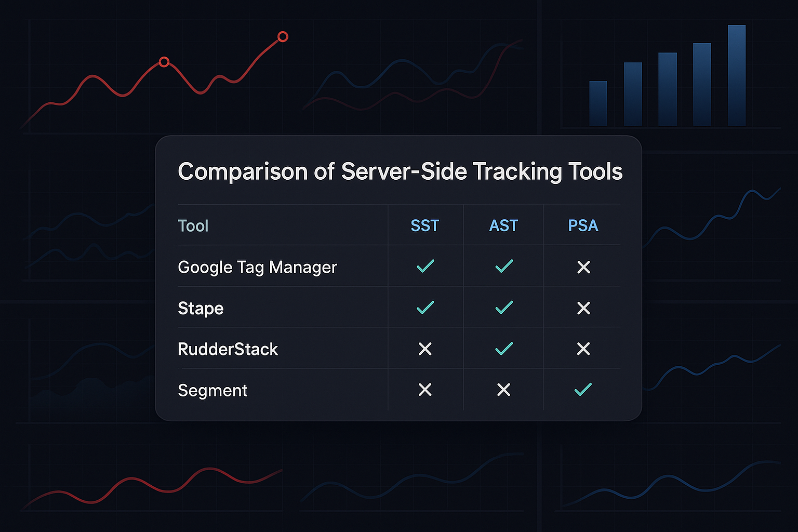Click the Segment AST cross mark
This screenshot has height=532, width=798.
[503, 390]
